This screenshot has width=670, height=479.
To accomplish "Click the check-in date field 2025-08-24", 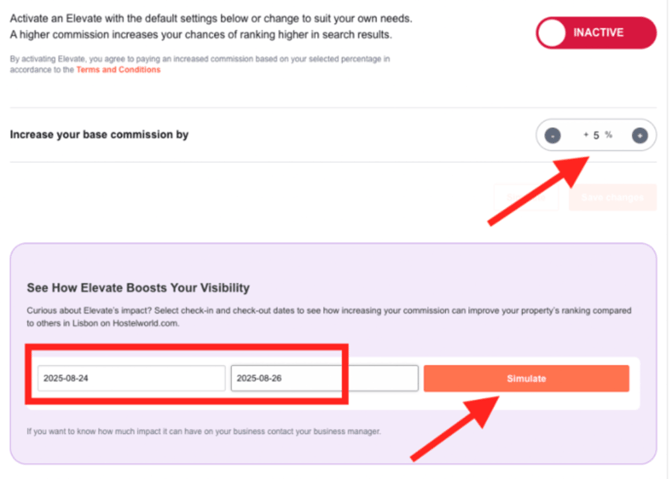I will pos(131,379).
